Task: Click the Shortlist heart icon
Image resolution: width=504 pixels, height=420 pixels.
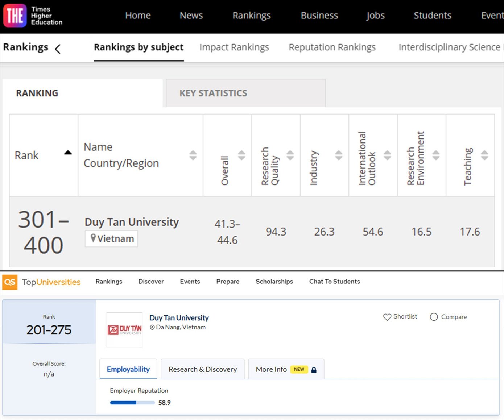Action: click(387, 317)
